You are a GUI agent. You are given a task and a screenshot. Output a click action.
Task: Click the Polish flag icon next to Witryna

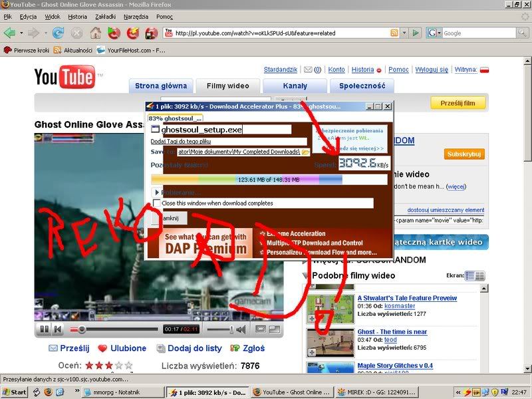(x=484, y=70)
